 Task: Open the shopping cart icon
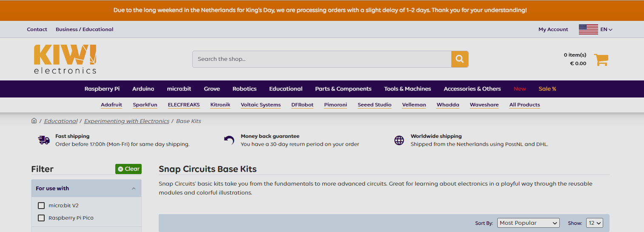[x=601, y=60]
